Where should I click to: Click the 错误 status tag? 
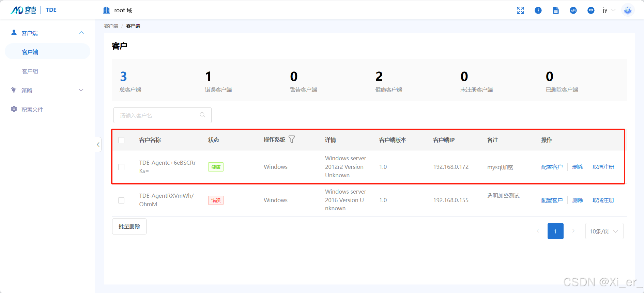[216, 200]
